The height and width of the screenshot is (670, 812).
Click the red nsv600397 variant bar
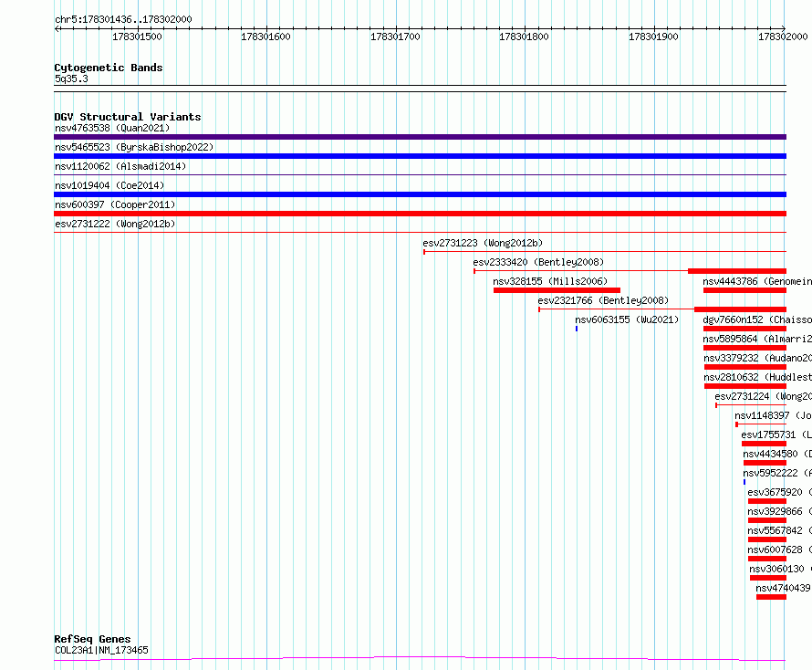(420, 214)
